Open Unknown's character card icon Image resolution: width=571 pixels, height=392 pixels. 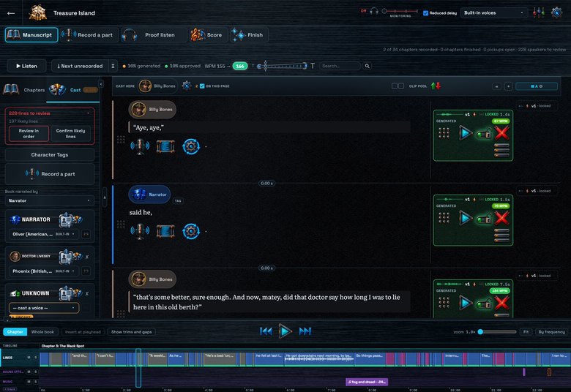tap(66, 293)
